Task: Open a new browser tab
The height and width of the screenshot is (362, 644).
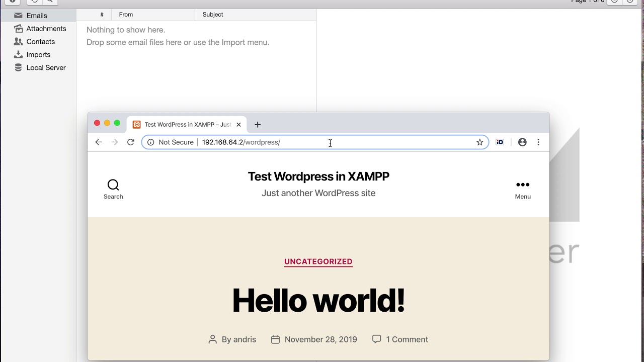Action: 258,125
